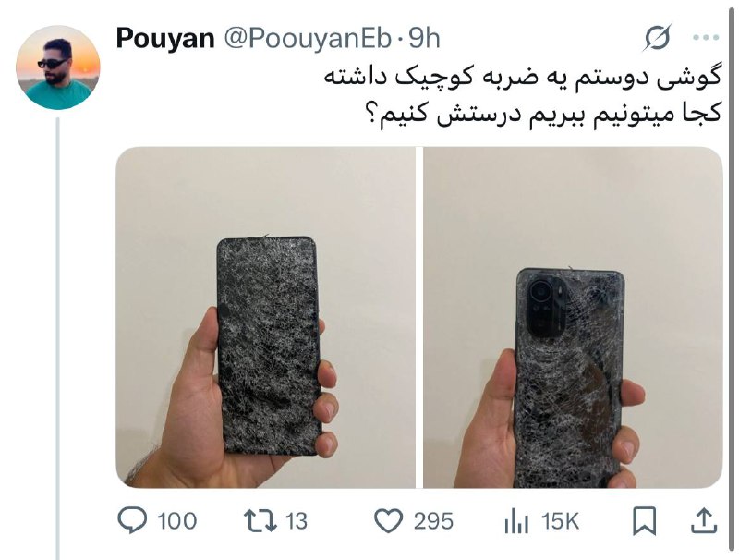Click the Persian tweet text
The image size is (739, 560).
(523, 97)
